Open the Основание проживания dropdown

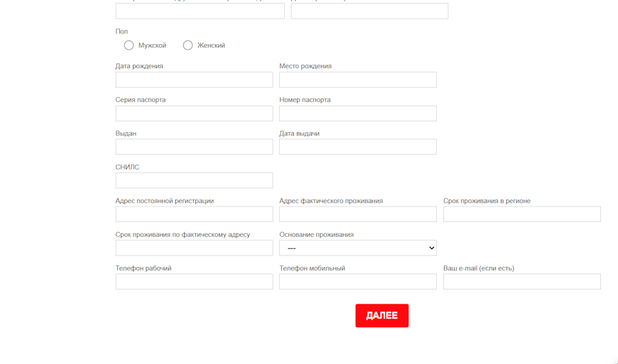[357, 248]
